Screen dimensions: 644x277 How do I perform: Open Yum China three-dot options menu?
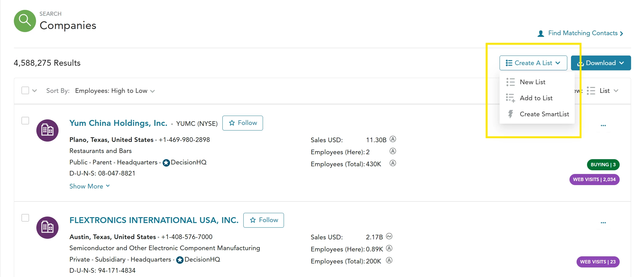pyautogui.click(x=603, y=126)
